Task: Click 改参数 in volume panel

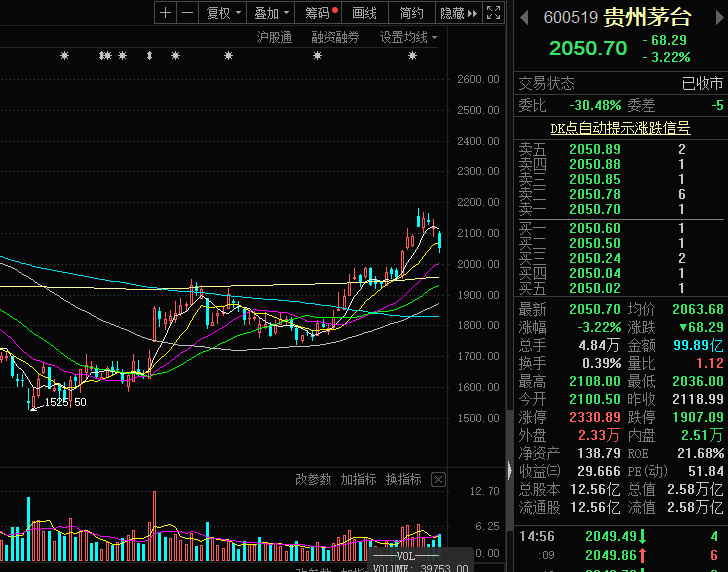Action: [x=313, y=479]
